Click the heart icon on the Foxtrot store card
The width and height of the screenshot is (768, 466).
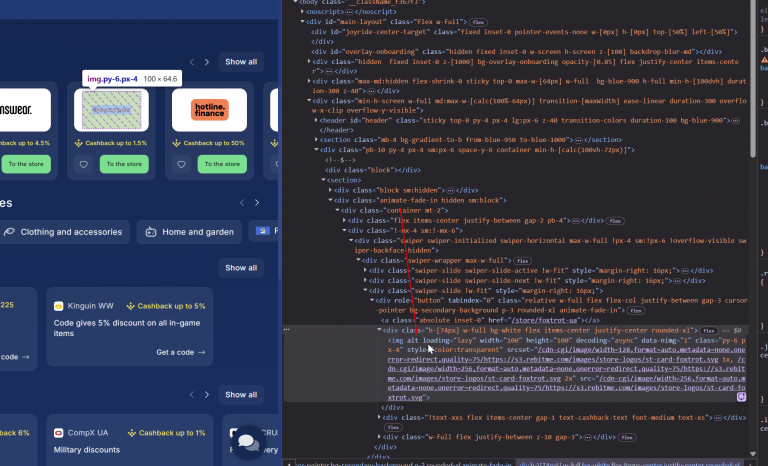(84, 164)
